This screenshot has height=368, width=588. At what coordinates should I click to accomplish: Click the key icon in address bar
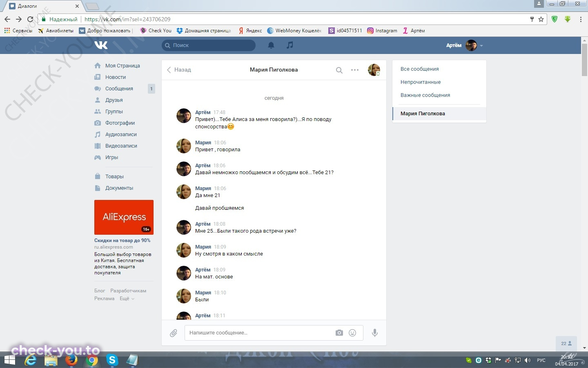[x=532, y=19]
